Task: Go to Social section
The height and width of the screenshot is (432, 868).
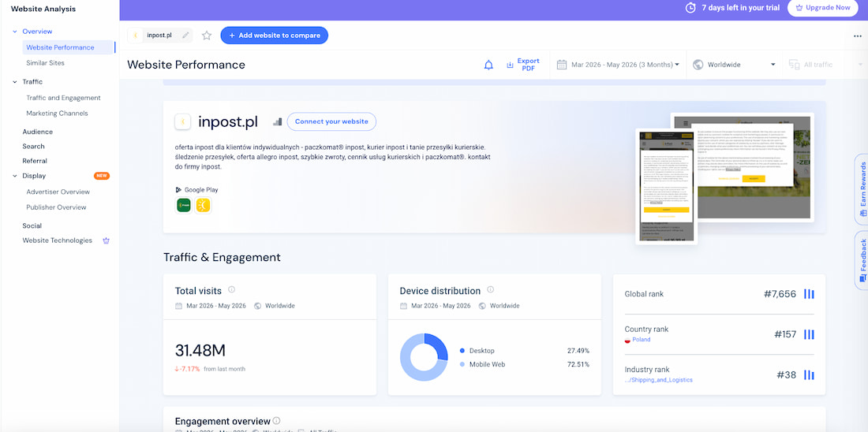Action: pyautogui.click(x=32, y=225)
